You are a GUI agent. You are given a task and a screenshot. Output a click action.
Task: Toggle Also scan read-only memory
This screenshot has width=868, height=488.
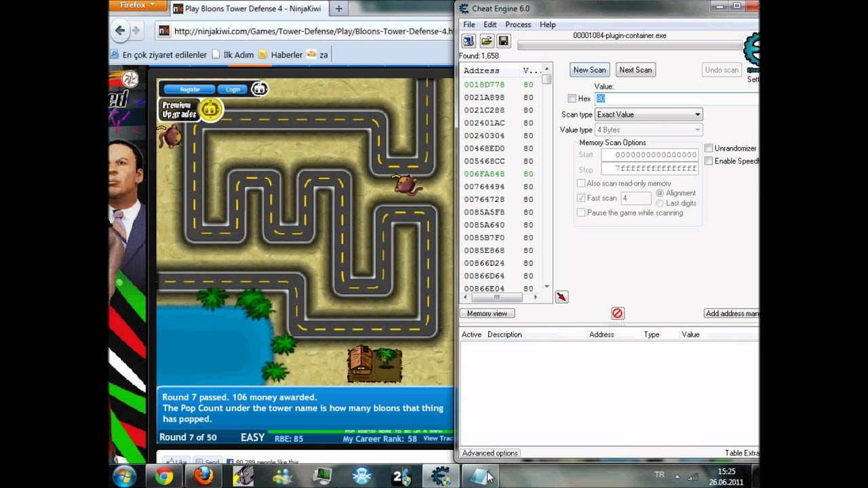pyautogui.click(x=580, y=184)
